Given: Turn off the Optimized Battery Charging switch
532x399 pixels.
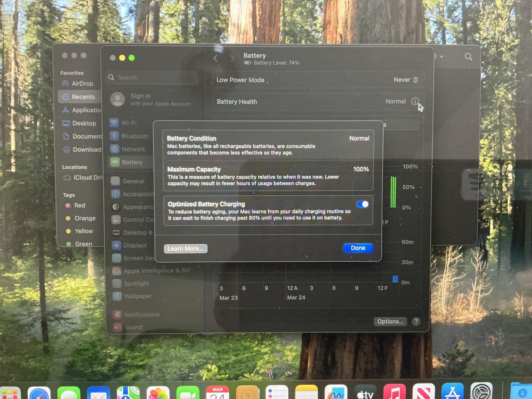Looking at the screenshot, I should (x=362, y=204).
